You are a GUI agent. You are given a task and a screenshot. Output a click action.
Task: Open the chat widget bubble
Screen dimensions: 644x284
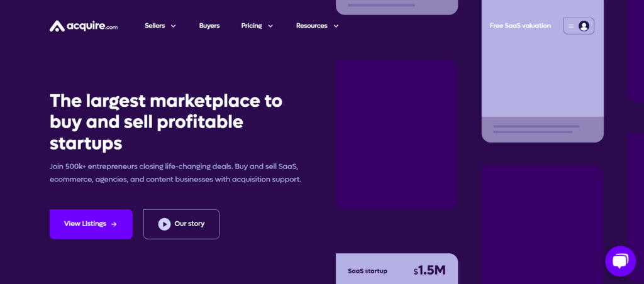click(620, 261)
